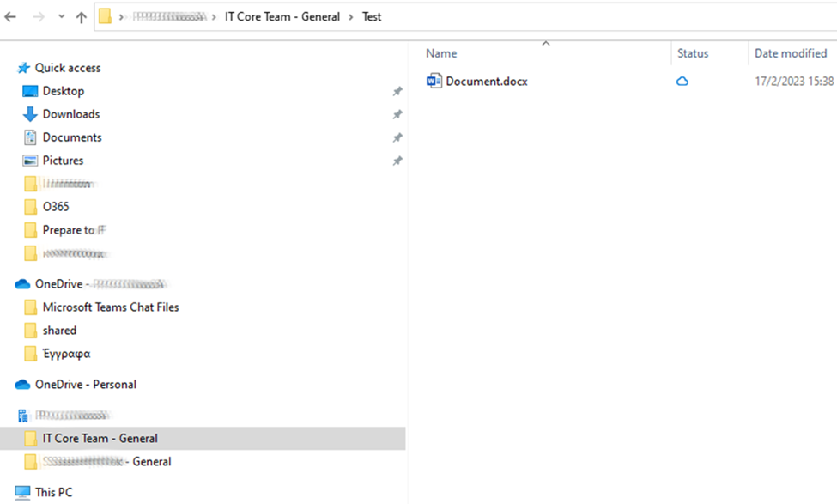Screen dimensions: 837x504
Task: Sort by the Date modified column header
Action: coord(790,53)
